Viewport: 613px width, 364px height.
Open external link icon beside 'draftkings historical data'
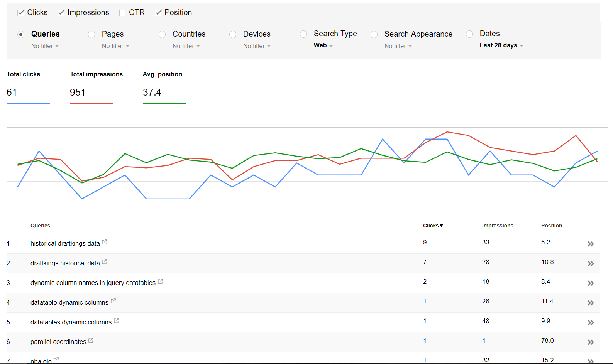pos(104,262)
